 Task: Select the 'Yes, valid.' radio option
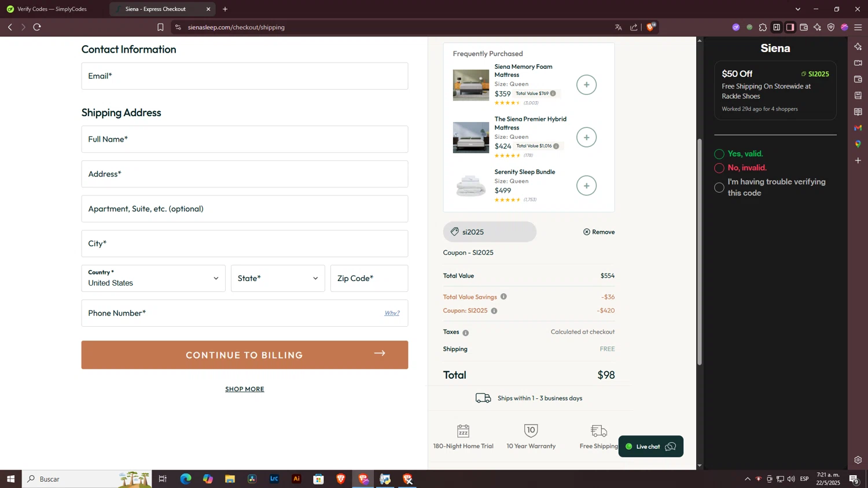coord(719,154)
